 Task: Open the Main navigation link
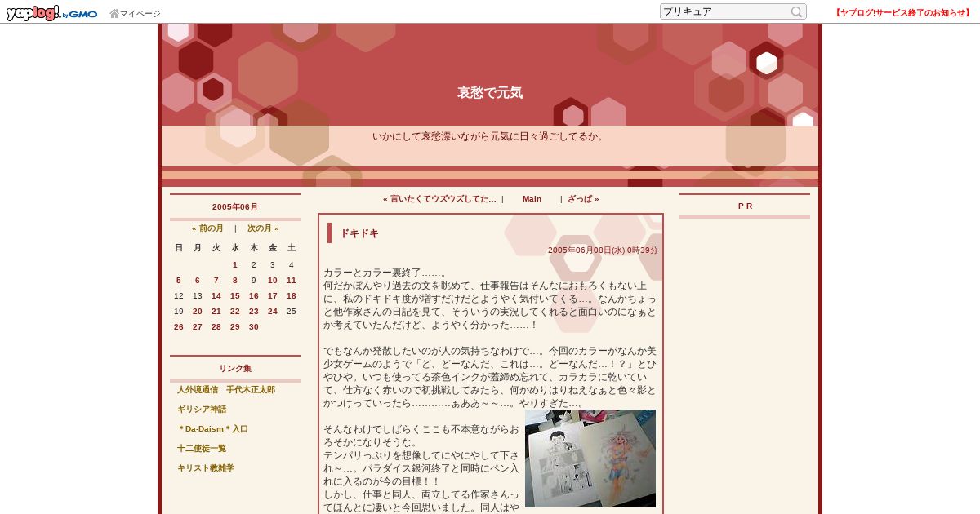click(x=532, y=199)
